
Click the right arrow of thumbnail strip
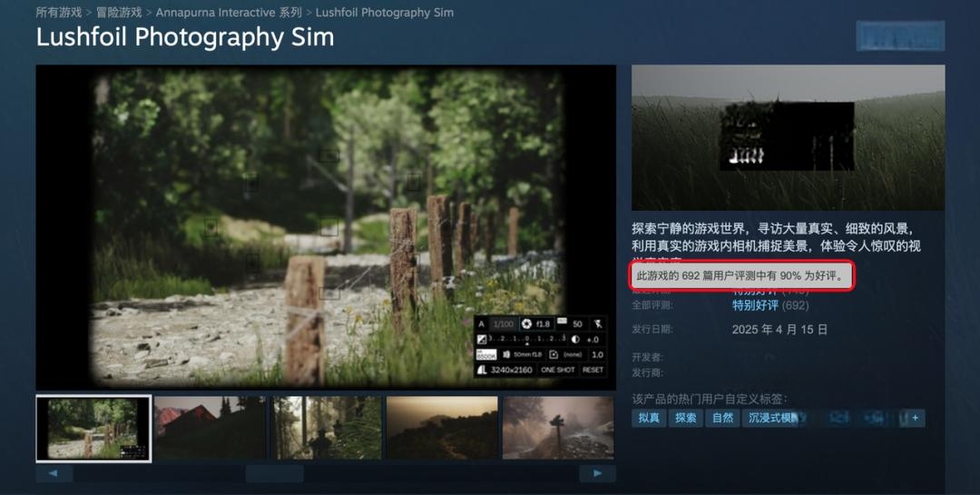click(x=597, y=474)
